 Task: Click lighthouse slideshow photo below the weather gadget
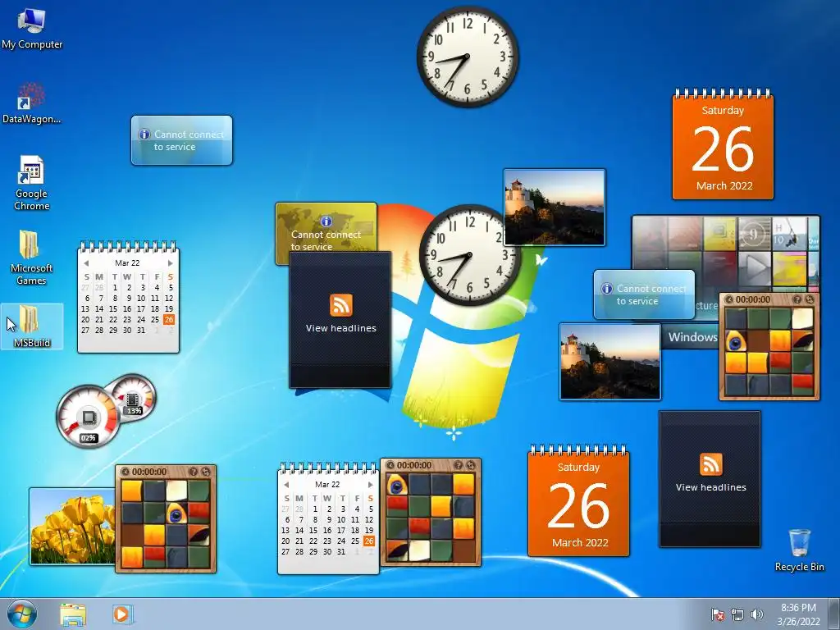click(x=610, y=362)
